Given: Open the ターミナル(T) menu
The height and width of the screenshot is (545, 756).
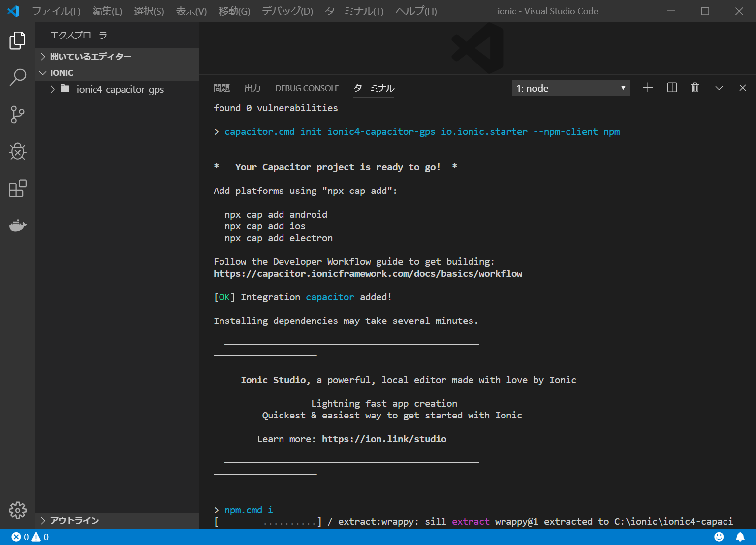Looking at the screenshot, I should coord(354,11).
